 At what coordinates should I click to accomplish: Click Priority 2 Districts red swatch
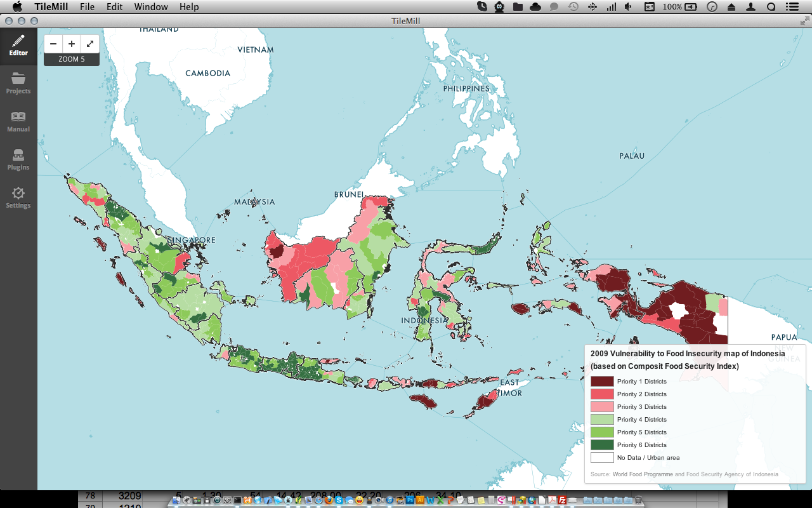(x=602, y=394)
